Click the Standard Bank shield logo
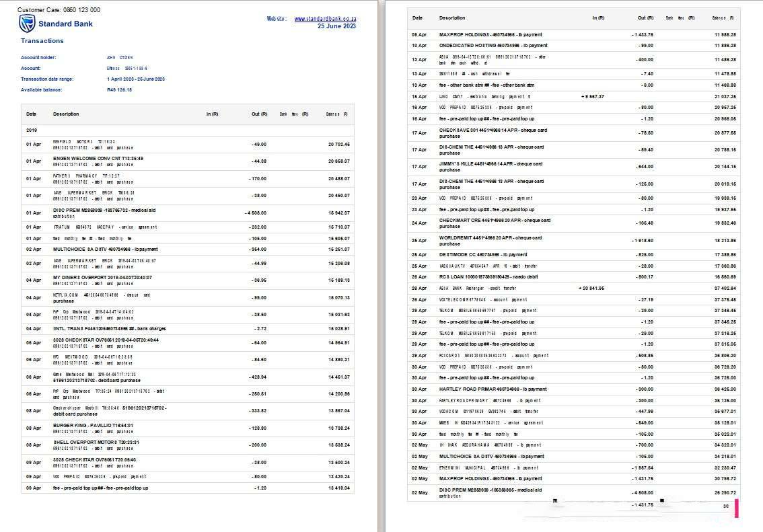Screen dimensions: 763x532 27,24
